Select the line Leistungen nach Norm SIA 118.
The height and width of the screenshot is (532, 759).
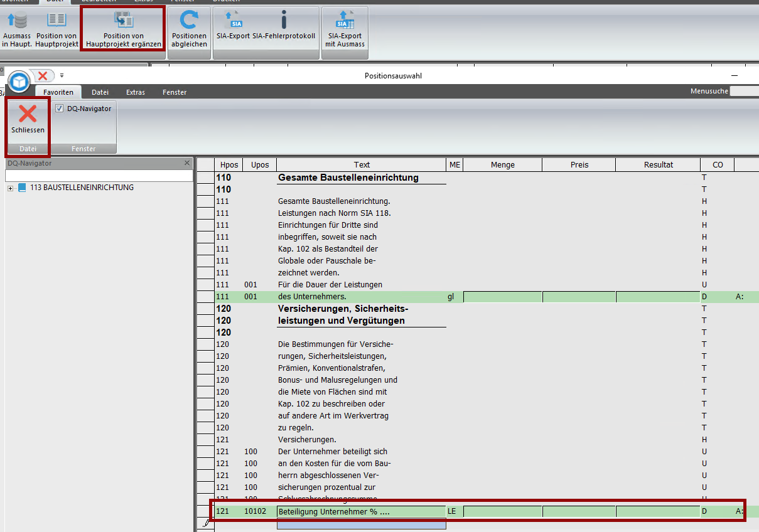pos(335,213)
